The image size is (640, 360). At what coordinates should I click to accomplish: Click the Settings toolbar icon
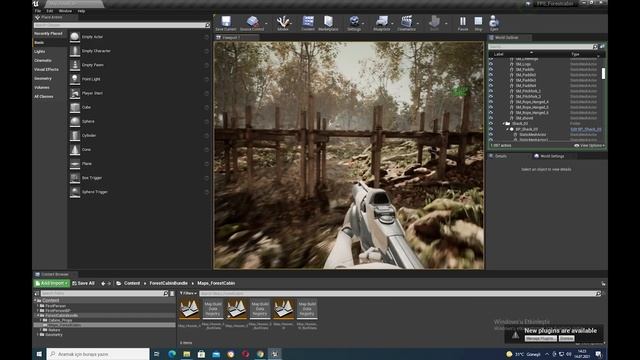pyautogui.click(x=354, y=22)
